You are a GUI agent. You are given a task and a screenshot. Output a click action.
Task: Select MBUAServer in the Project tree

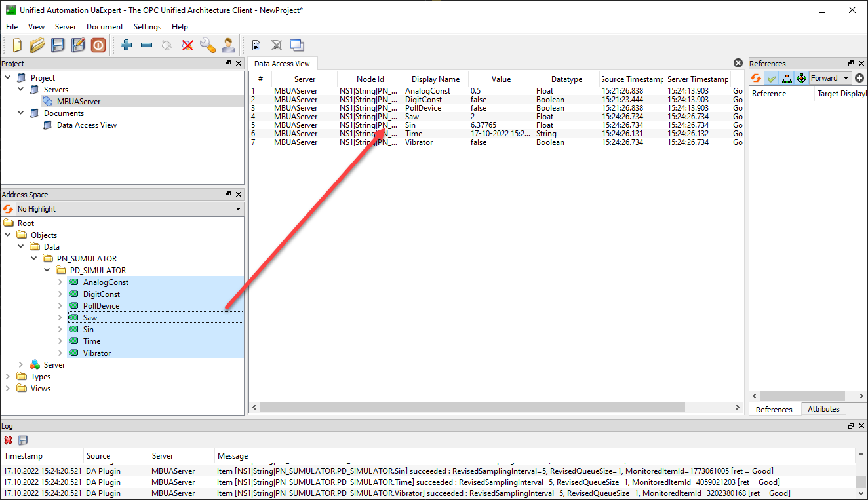(78, 102)
